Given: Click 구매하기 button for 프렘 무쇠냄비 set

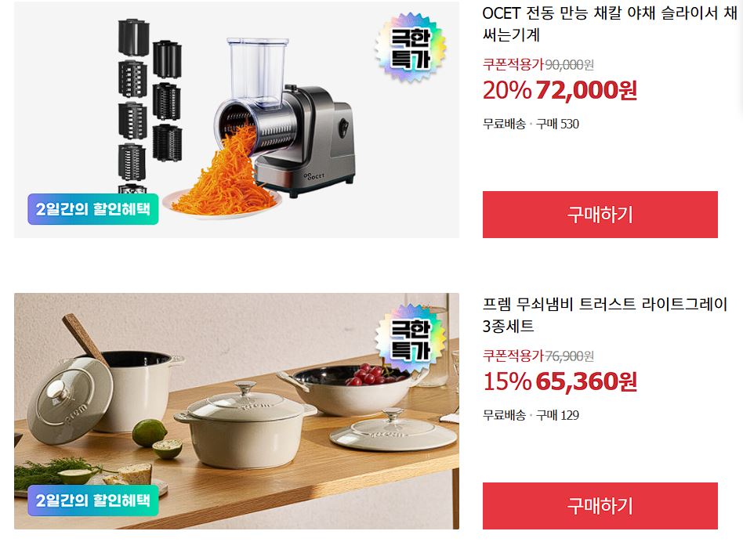Looking at the screenshot, I should (600, 506).
